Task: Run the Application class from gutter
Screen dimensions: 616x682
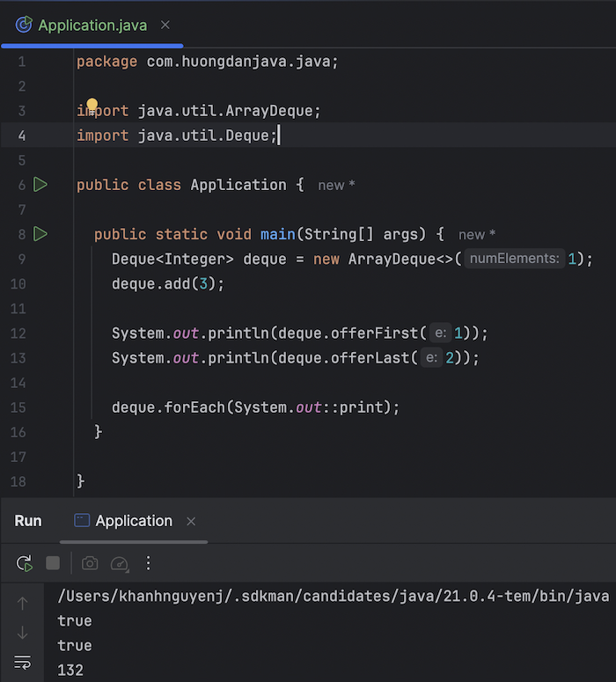Action: click(40, 185)
